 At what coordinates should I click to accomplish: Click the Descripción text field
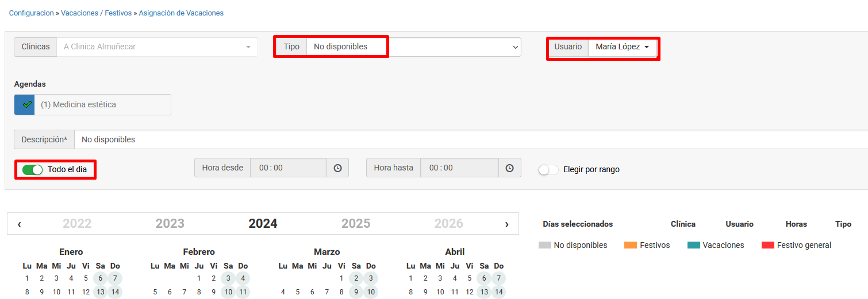click(471, 139)
